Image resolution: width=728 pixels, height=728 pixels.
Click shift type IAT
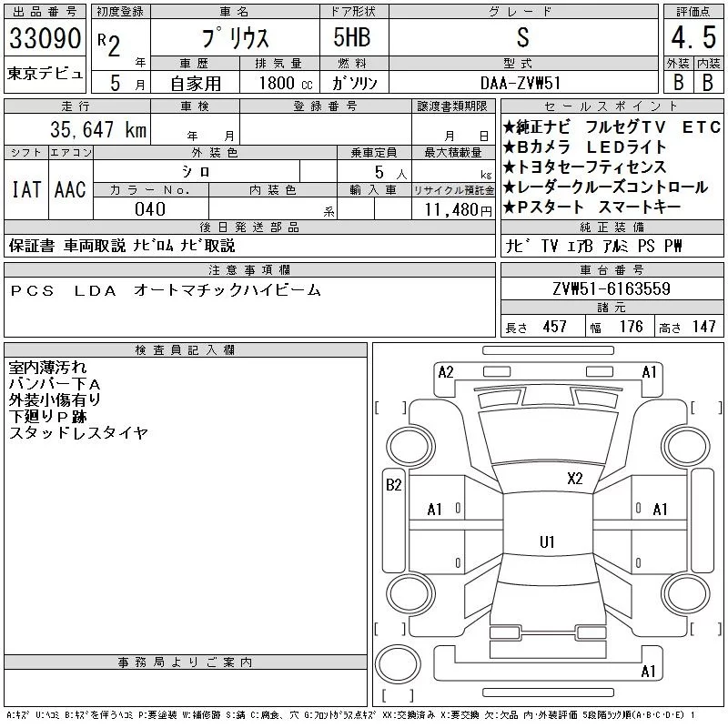[x=26, y=189]
